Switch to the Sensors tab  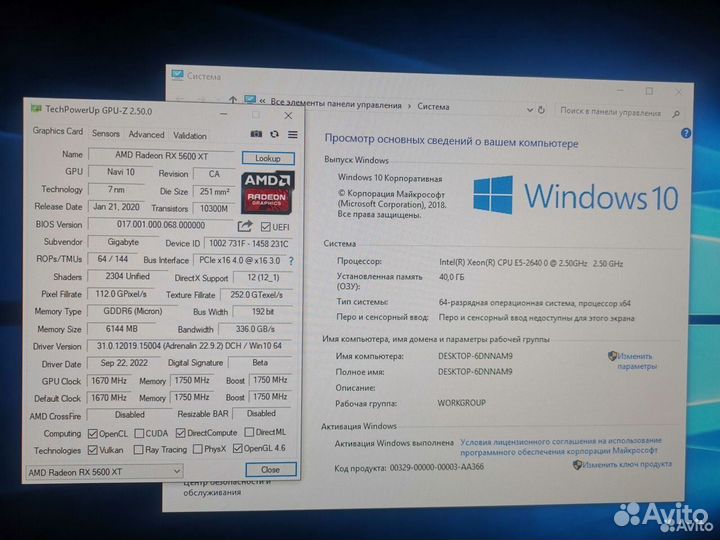click(x=106, y=134)
